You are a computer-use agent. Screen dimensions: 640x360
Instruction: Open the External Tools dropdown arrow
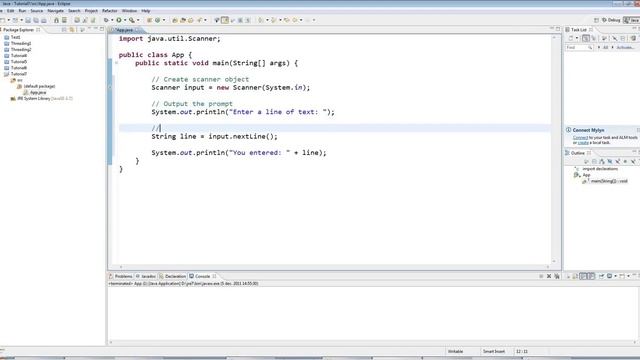coord(138,20)
